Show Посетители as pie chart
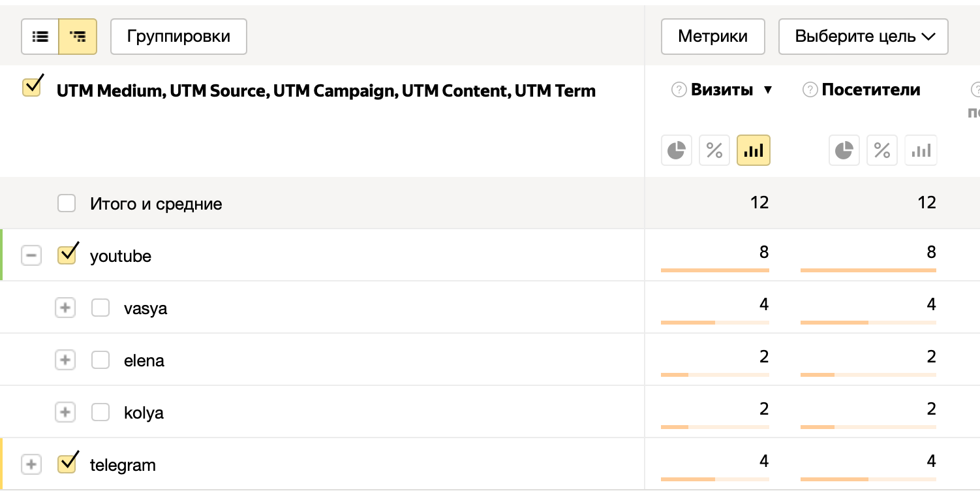This screenshot has height=495, width=980. 844,150
